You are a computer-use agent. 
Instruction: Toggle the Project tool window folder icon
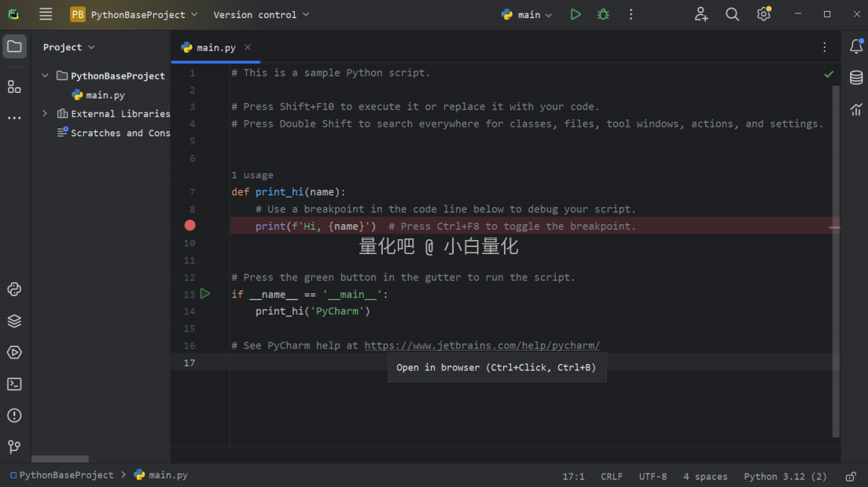tap(14, 46)
